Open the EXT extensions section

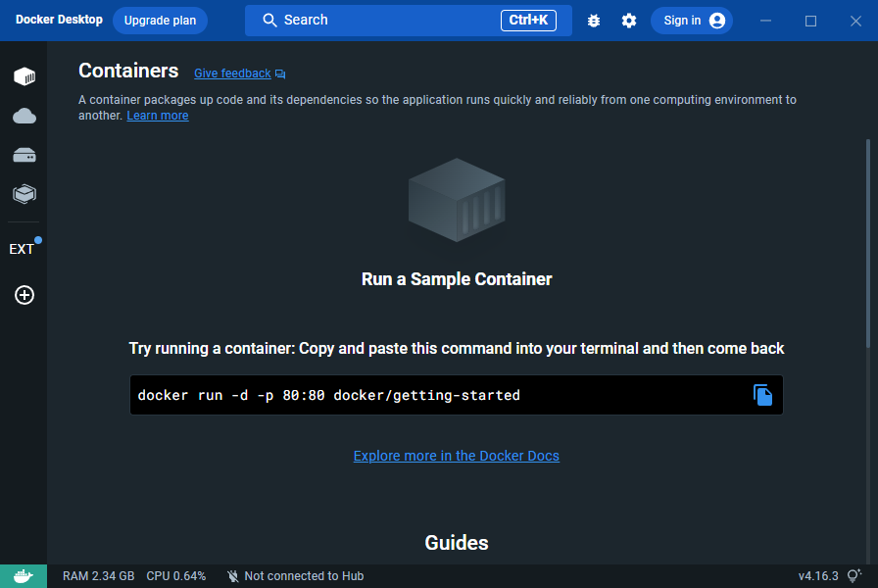22,249
